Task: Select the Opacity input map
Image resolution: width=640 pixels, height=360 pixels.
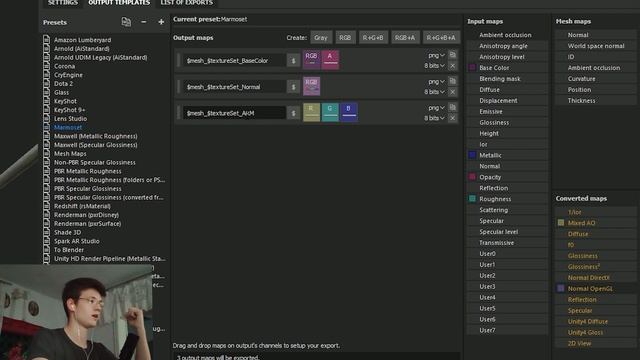Action: [x=507, y=177]
